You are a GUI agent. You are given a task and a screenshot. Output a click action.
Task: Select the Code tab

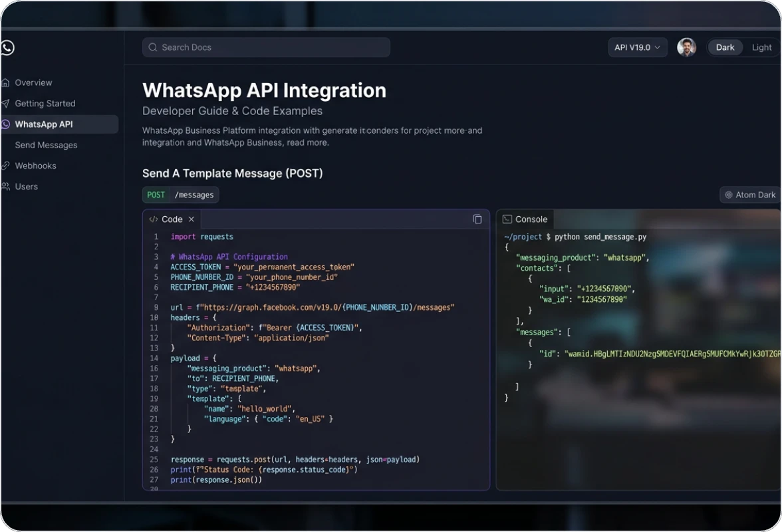172,219
